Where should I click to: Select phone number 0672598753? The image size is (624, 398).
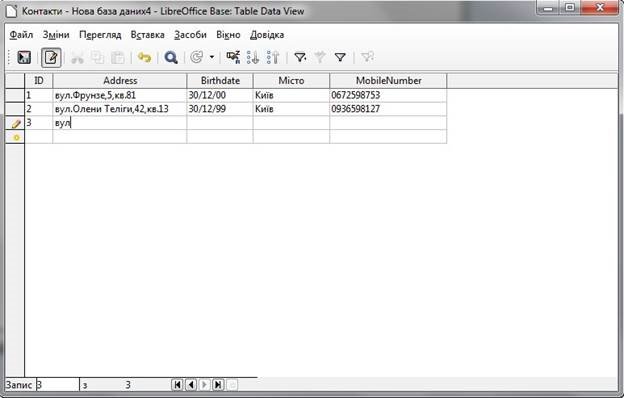pyautogui.click(x=388, y=96)
